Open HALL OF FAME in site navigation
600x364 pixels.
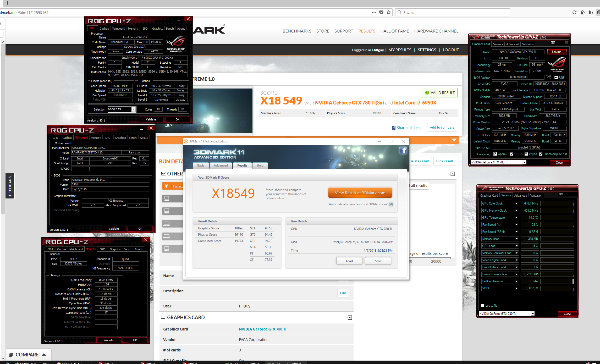point(395,31)
